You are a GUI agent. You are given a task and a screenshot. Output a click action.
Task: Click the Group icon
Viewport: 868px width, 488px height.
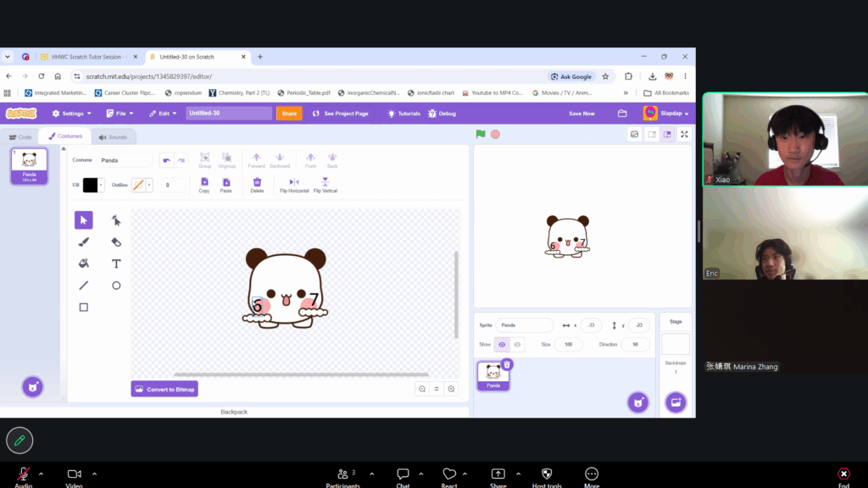click(205, 160)
